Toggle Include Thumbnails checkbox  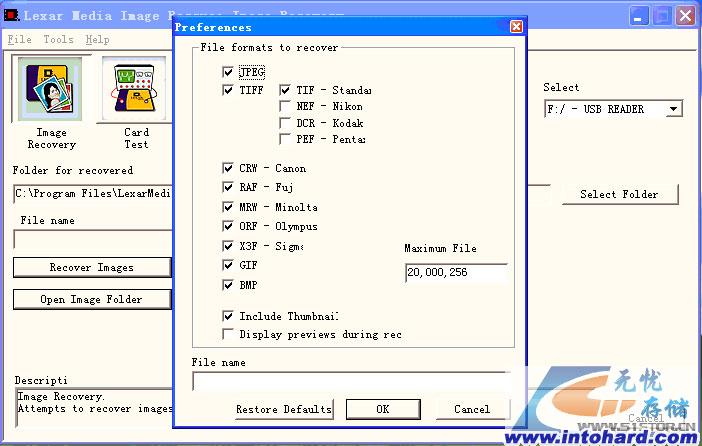(x=228, y=316)
